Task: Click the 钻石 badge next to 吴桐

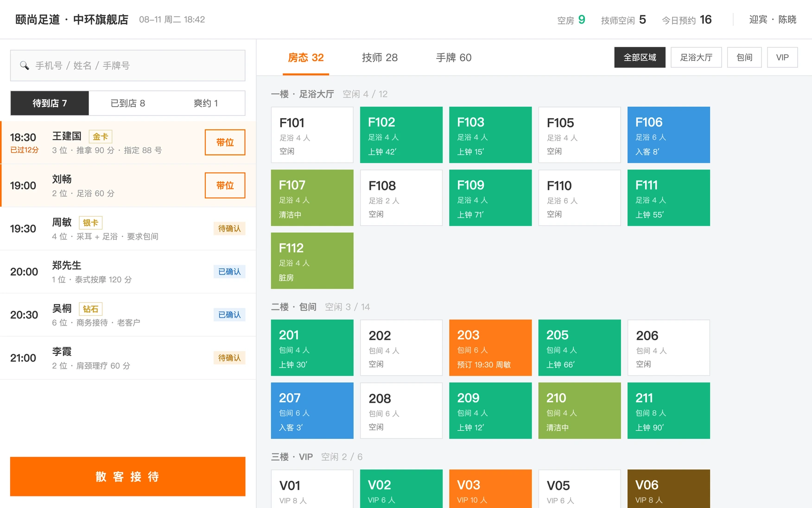Action: point(90,309)
